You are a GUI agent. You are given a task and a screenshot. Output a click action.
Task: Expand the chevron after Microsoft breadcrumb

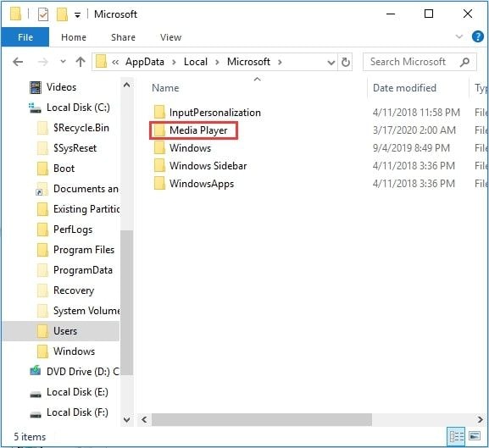[x=280, y=62]
